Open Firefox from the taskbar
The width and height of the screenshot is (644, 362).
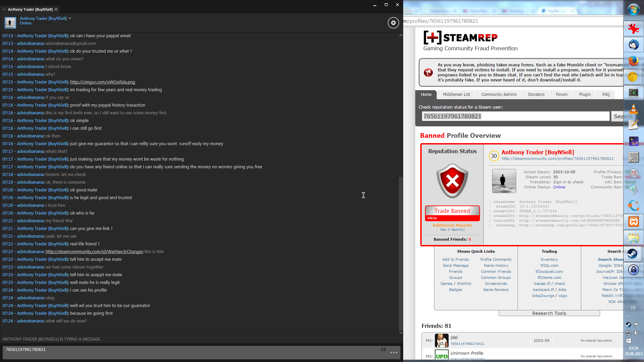pos(633,61)
